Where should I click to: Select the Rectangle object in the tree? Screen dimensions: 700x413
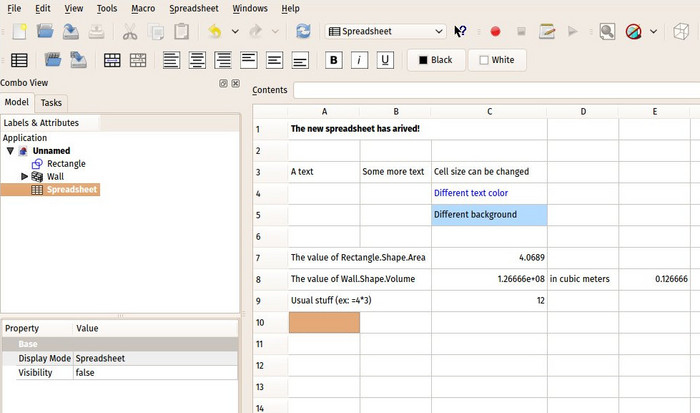[x=66, y=163]
